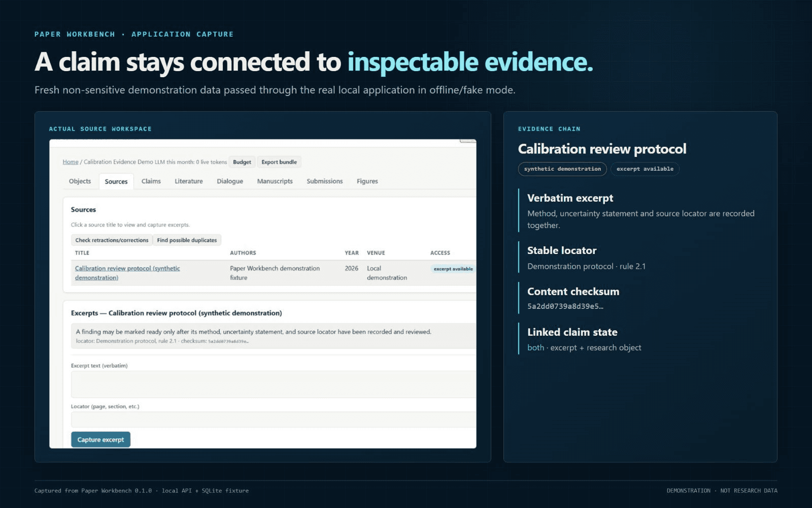Open the Home breadcrumb link
The image size is (812, 508).
point(71,162)
